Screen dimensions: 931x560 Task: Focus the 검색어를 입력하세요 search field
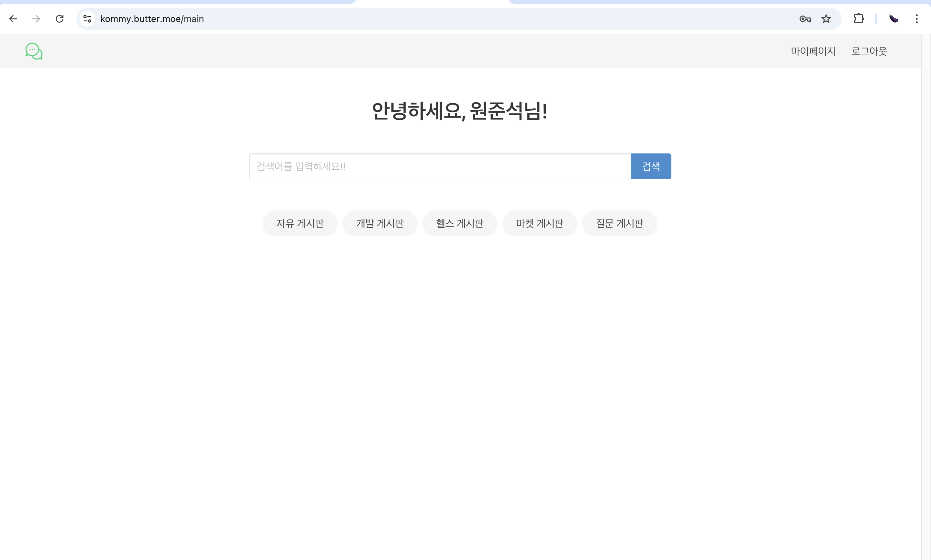click(x=440, y=166)
